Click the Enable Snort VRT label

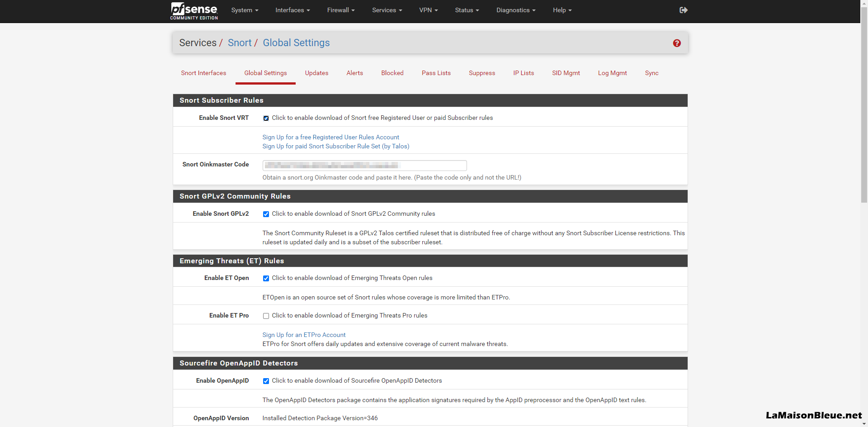tap(224, 118)
